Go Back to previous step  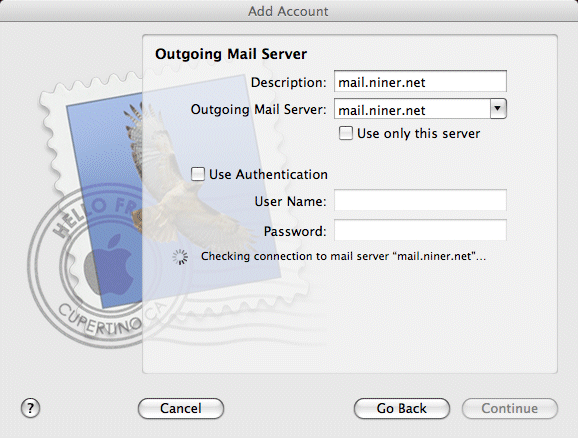(402, 409)
